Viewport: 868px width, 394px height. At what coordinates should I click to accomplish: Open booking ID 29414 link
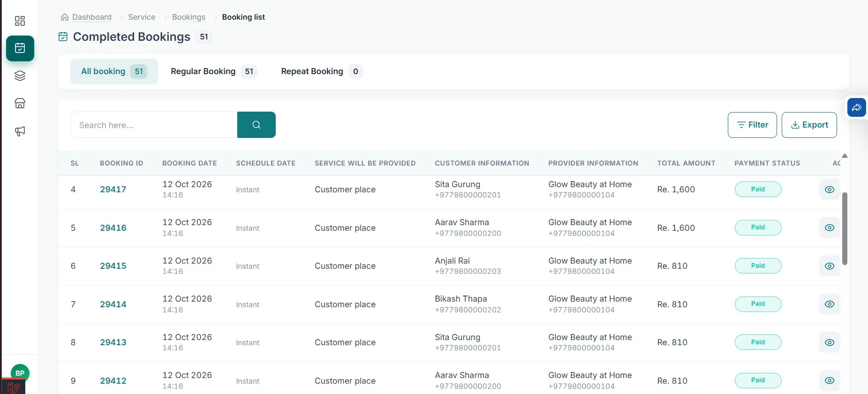coord(113,304)
